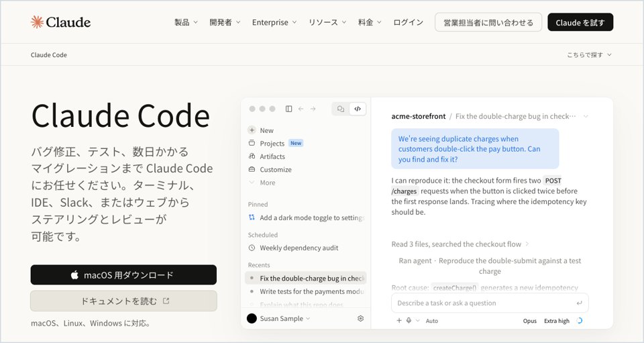The height and width of the screenshot is (343, 644).
Task: Open the 開発者 dropdown menu
Action: click(x=225, y=22)
